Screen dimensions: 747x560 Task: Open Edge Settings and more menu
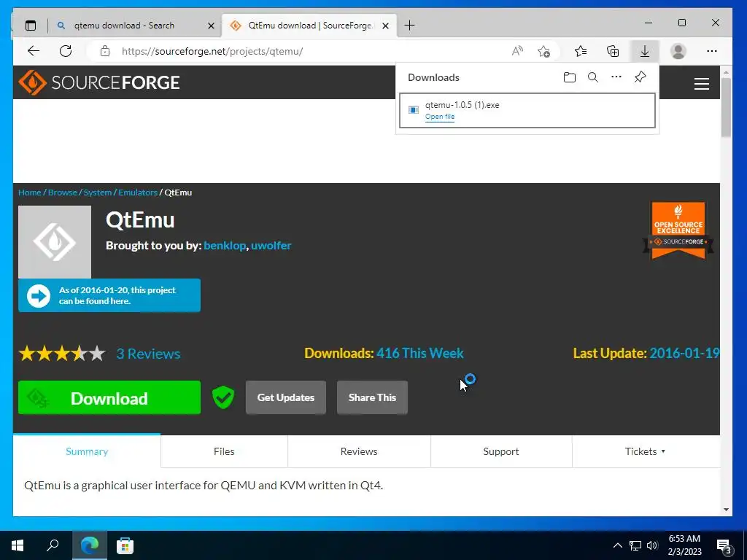pyautogui.click(x=712, y=51)
